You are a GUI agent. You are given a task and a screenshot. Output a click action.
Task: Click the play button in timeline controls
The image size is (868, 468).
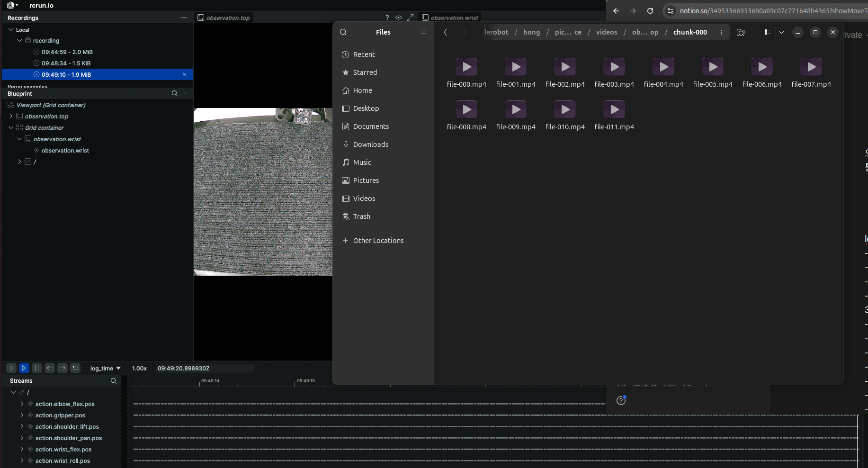tap(11, 368)
